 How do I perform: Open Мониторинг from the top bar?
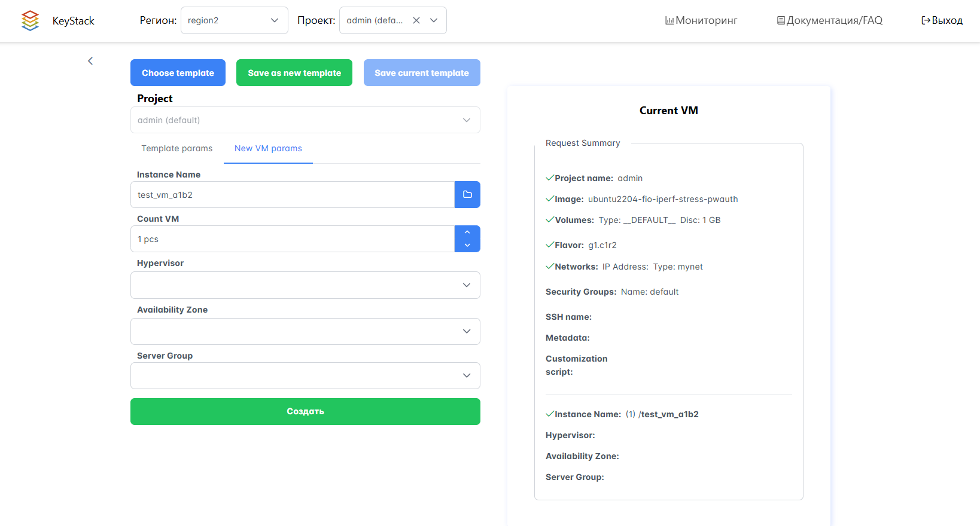[701, 20]
